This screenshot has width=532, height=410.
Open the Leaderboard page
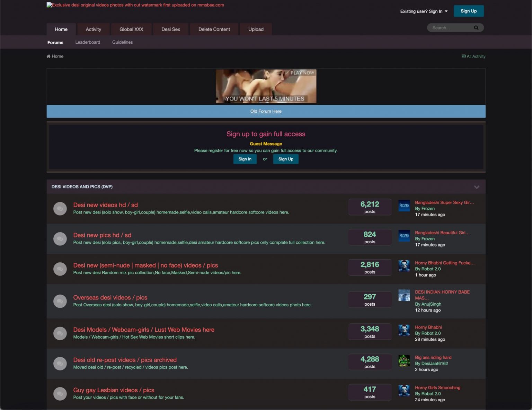coord(88,42)
